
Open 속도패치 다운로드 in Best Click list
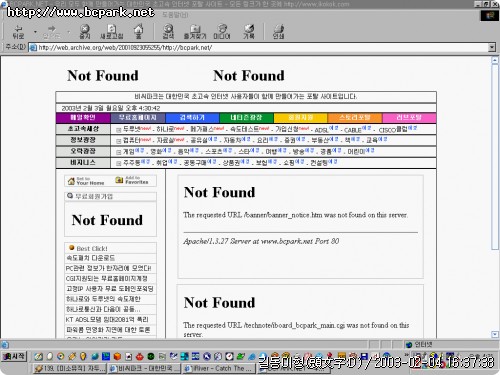click(91, 258)
